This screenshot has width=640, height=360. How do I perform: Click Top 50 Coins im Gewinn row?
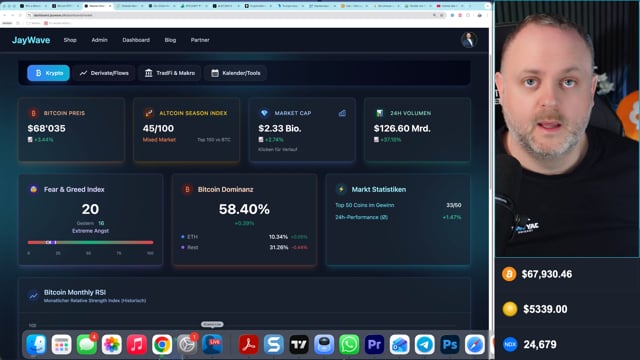click(x=398, y=205)
